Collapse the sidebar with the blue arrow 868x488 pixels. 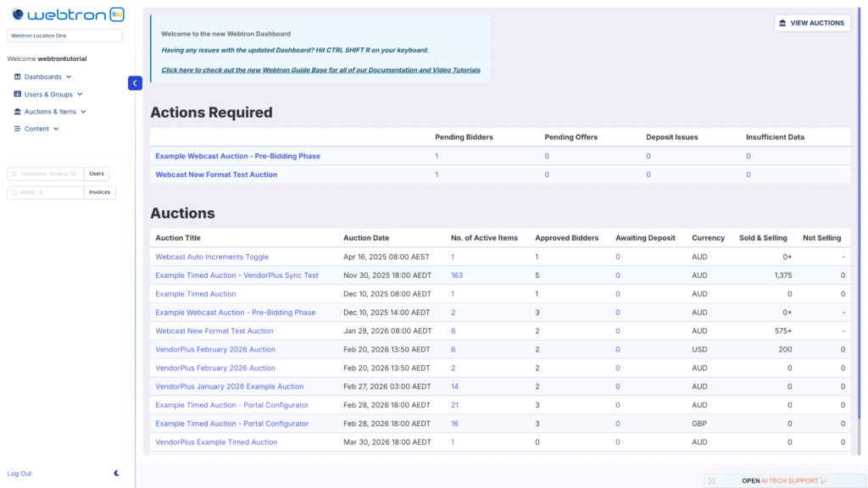click(x=135, y=83)
